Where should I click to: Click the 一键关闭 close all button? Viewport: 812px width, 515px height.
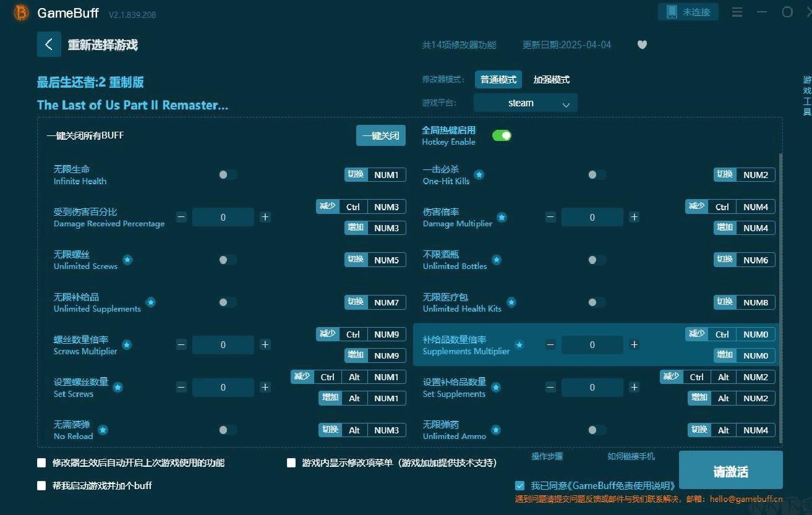[381, 135]
